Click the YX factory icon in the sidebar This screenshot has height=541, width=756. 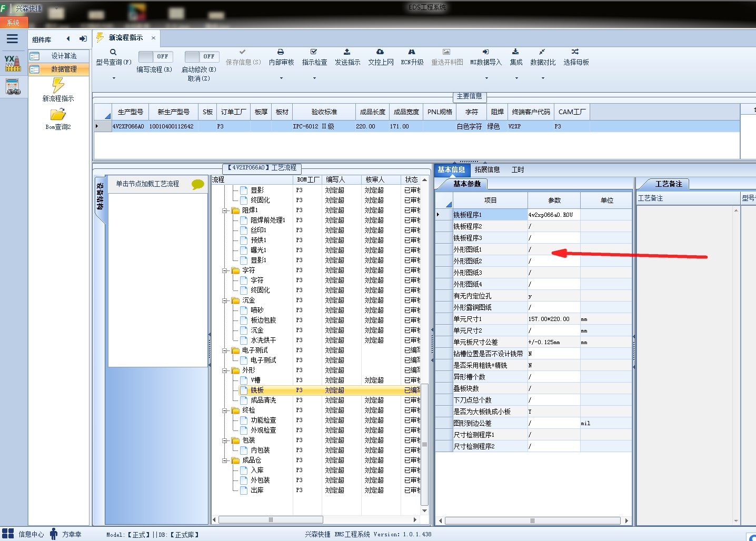tap(12, 63)
